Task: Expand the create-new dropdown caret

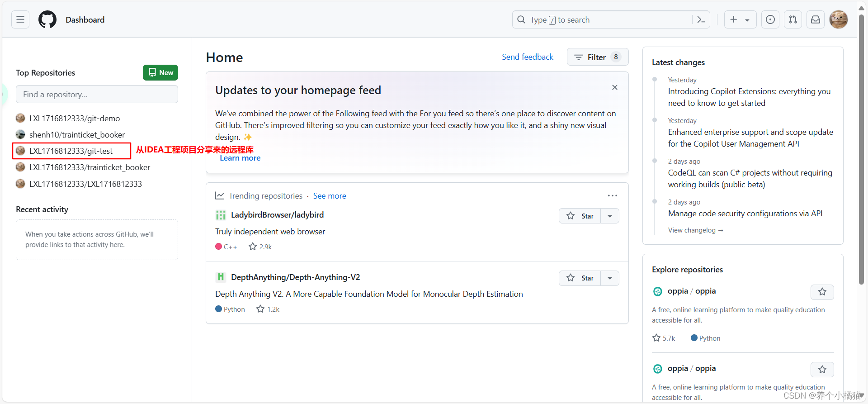Action: pyautogui.click(x=747, y=20)
